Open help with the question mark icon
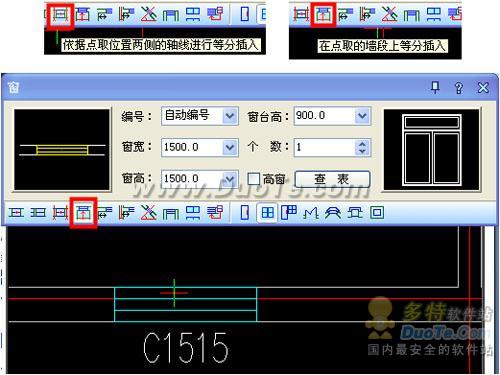500x375 pixels. click(x=459, y=88)
